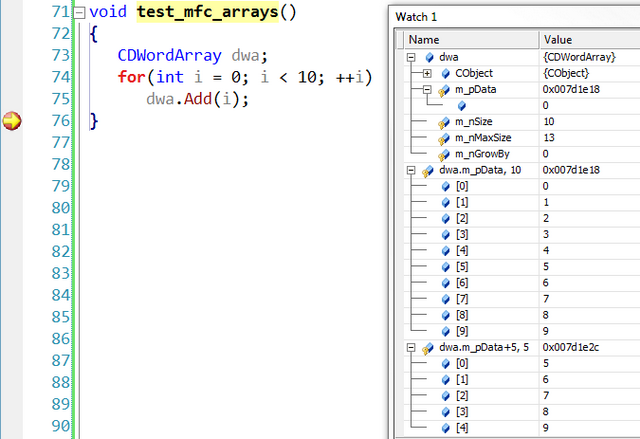Click the Name column header
Image resolution: width=640 pixels, height=439 pixels.
pos(470,39)
